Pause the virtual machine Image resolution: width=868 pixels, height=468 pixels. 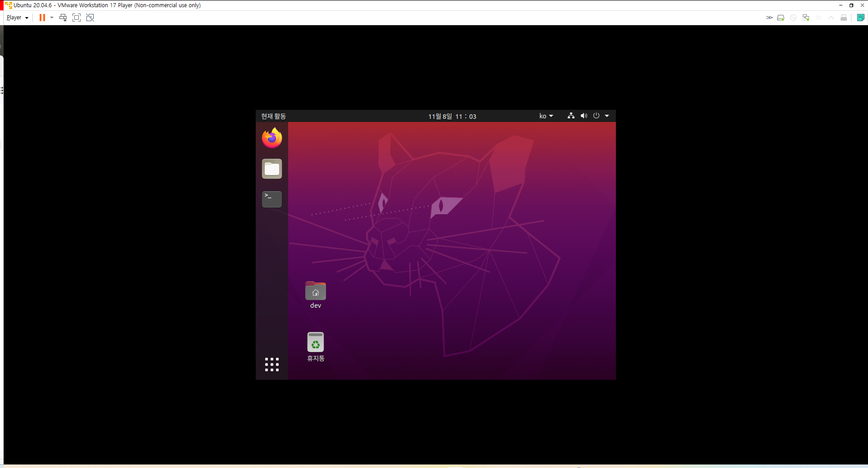pos(42,18)
